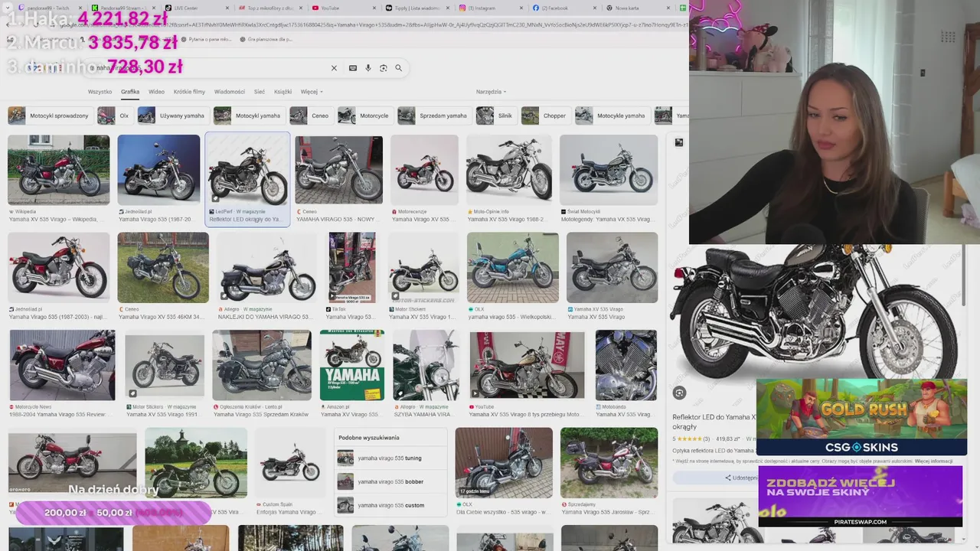This screenshot has width=980, height=551.
Task: Click the Sprzedam yamaha filter chip
Action: 434,116
